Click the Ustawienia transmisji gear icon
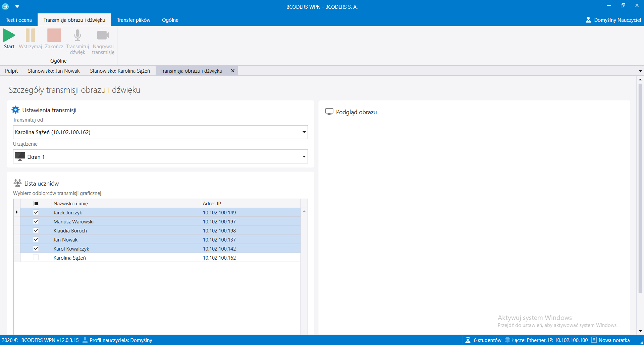Screen dimensions: 644x345 pyautogui.click(x=15, y=110)
